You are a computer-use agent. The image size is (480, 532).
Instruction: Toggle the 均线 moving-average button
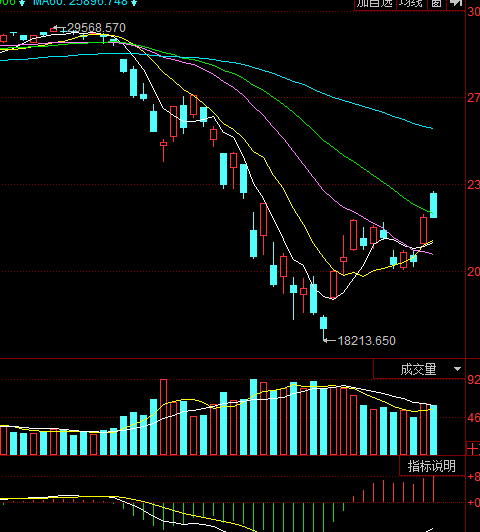[x=411, y=4]
